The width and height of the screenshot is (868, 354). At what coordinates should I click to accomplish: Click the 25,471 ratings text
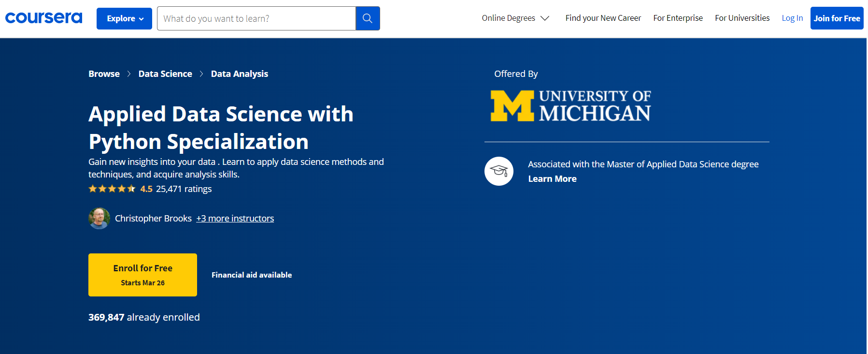click(184, 189)
